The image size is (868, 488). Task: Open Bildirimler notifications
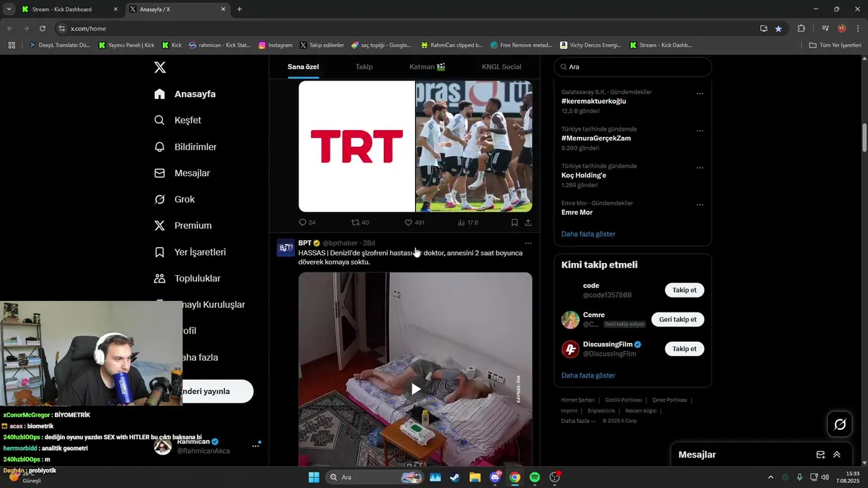[185, 146]
